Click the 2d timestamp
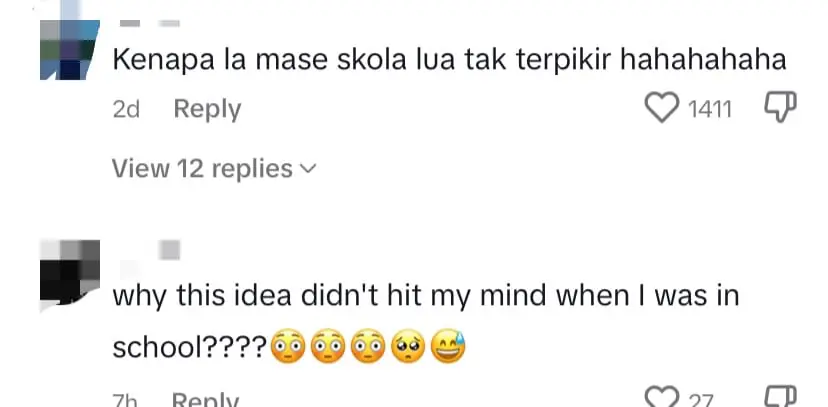 click(x=126, y=109)
